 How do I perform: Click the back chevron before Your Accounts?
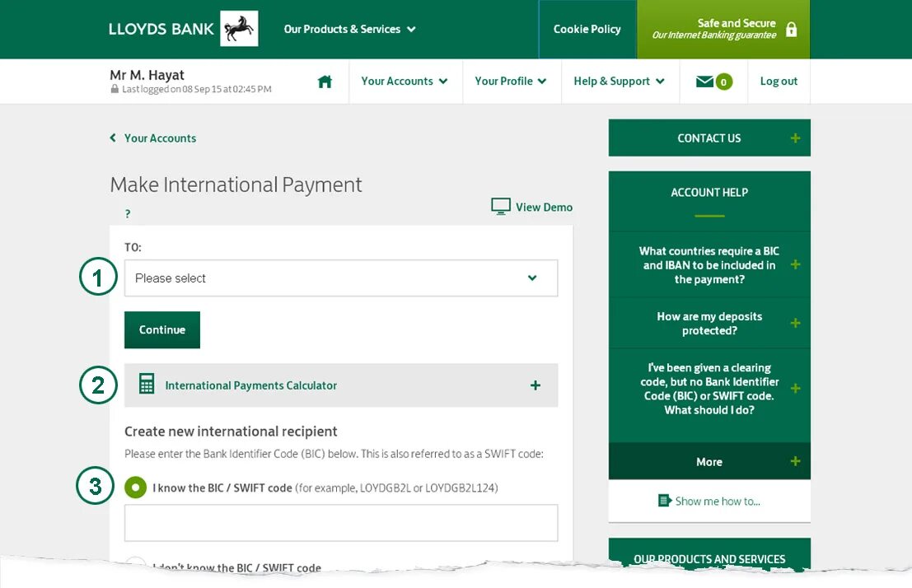[x=113, y=138]
